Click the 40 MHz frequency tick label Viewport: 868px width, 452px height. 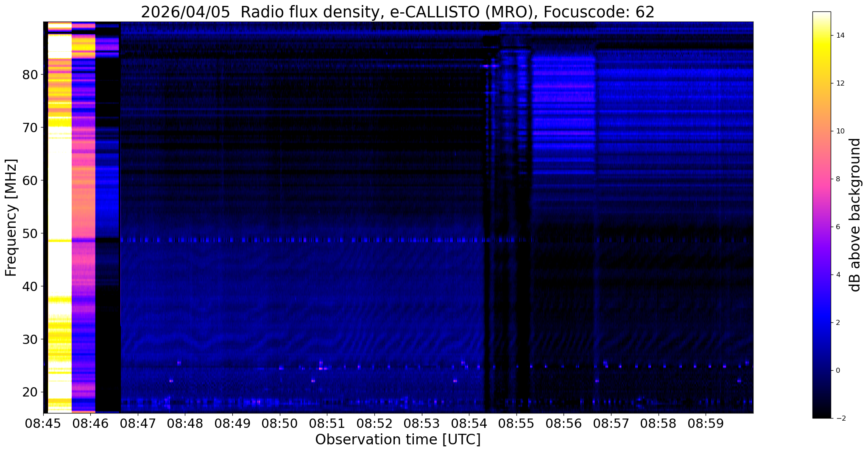[30, 287]
